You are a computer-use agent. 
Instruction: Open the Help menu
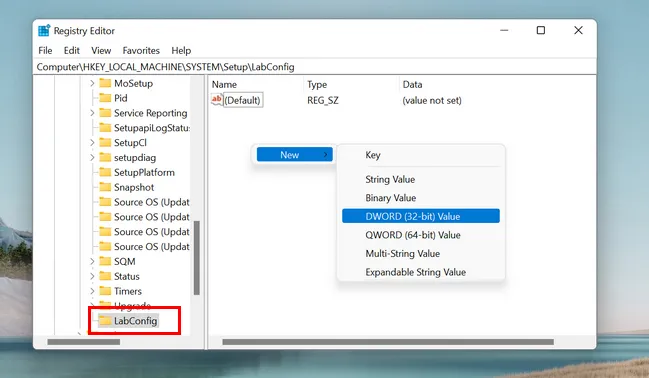coord(181,51)
